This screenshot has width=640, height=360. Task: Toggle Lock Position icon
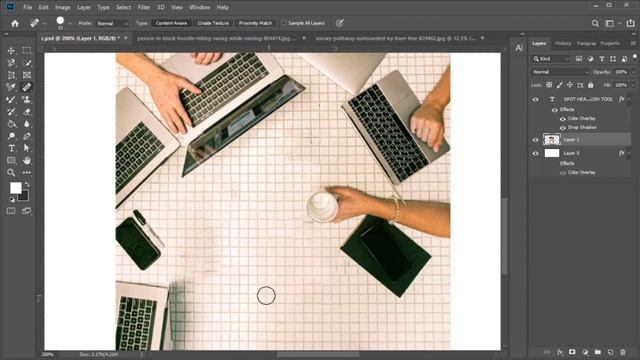[570, 85]
